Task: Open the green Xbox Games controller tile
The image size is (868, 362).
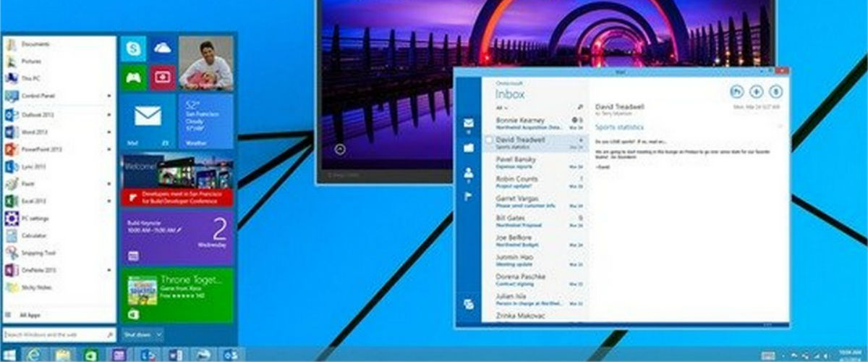Action: point(134,77)
